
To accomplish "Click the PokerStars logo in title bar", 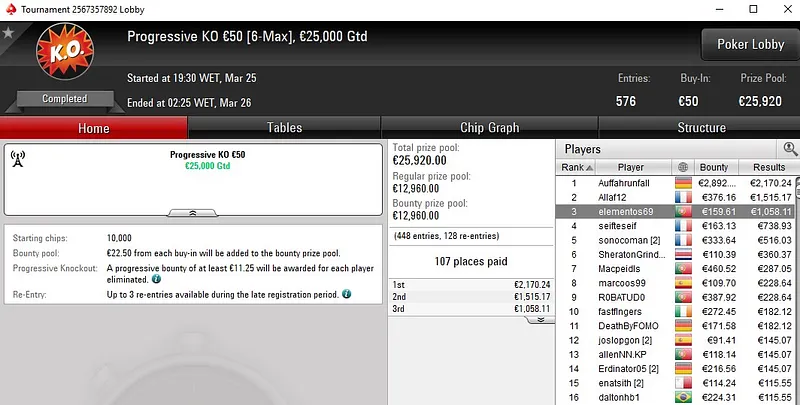I will click(x=9, y=9).
